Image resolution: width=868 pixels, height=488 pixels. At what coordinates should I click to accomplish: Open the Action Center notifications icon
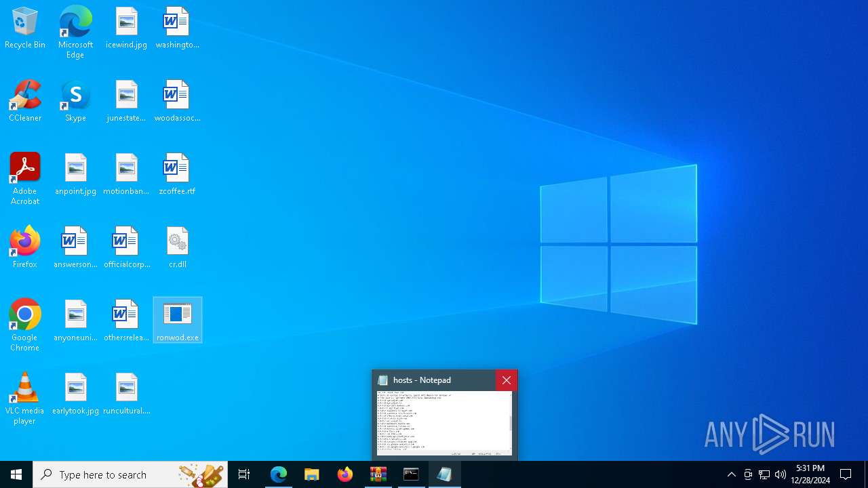(846, 474)
